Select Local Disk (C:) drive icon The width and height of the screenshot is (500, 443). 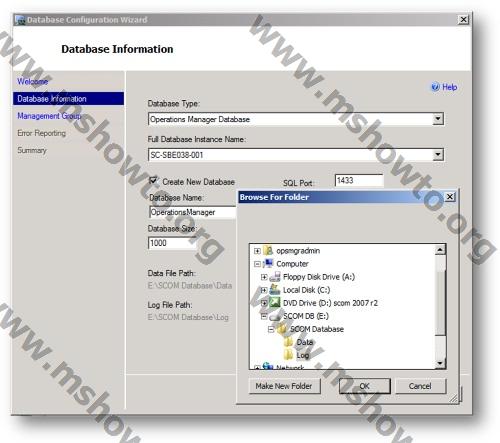pos(275,290)
